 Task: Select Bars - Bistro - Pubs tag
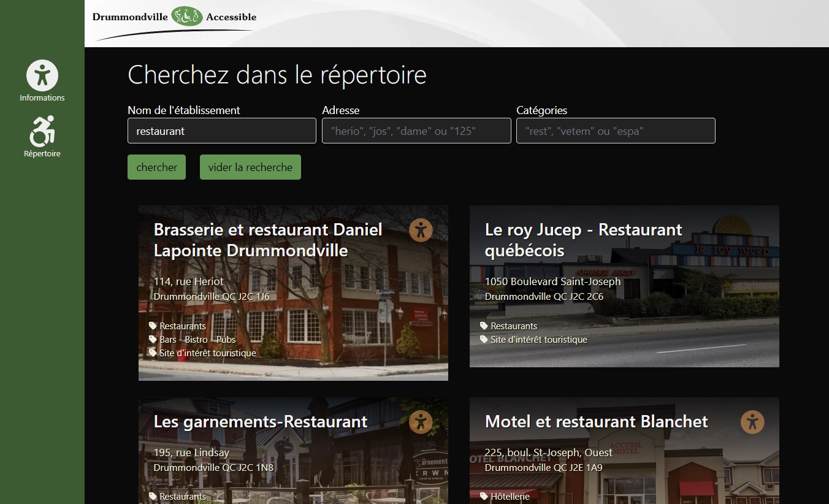[x=197, y=339]
